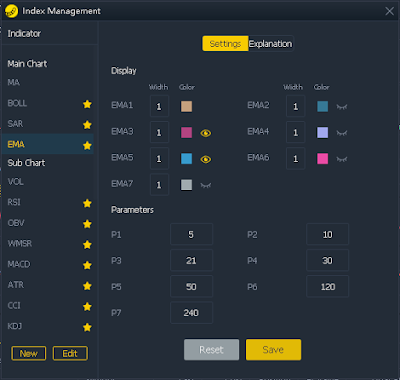Show the hidden EMA2 line
The width and height of the screenshot is (400, 380).
pyautogui.click(x=342, y=107)
